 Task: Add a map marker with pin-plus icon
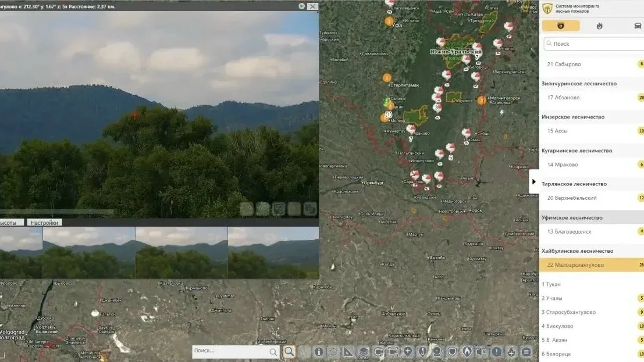(x=407, y=352)
